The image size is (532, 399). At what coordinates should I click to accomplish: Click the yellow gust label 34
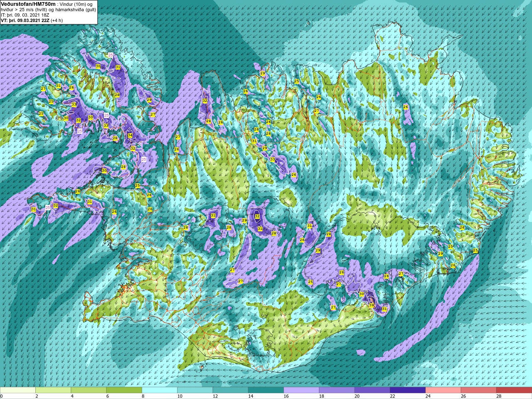130,135
